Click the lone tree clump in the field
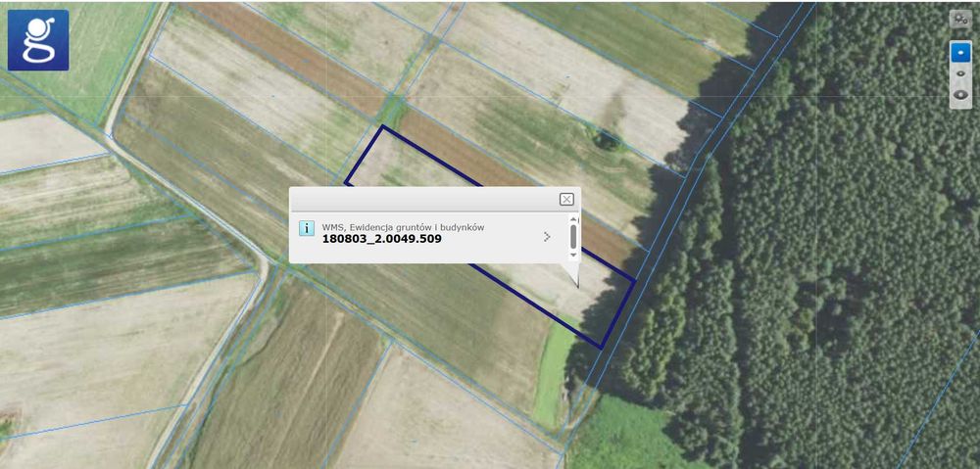Viewport: 980px width, 469px height. tap(607, 140)
